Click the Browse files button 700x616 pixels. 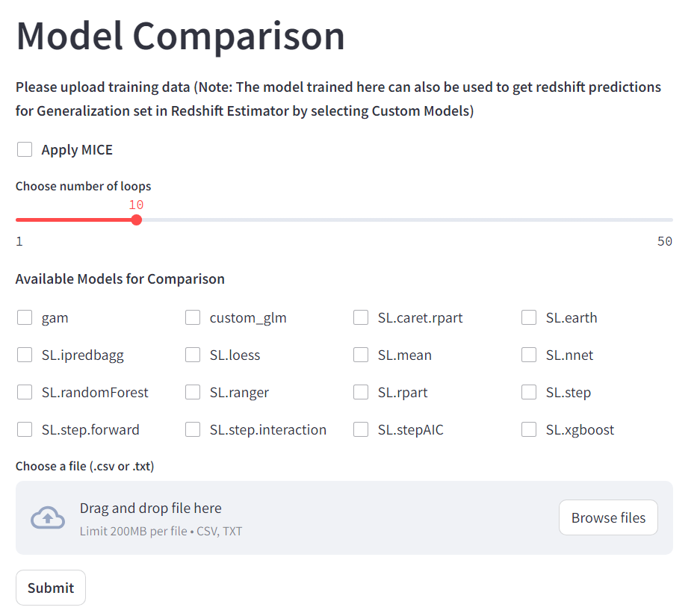(608, 517)
